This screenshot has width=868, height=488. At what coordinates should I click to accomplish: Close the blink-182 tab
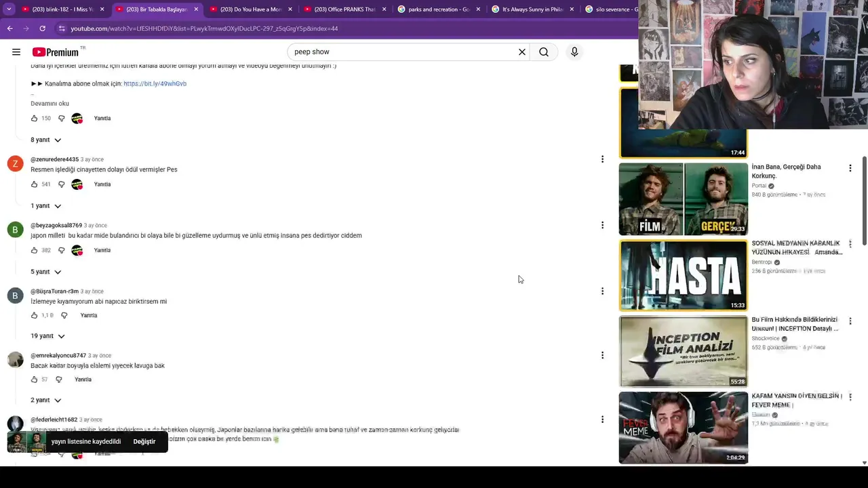tap(102, 9)
